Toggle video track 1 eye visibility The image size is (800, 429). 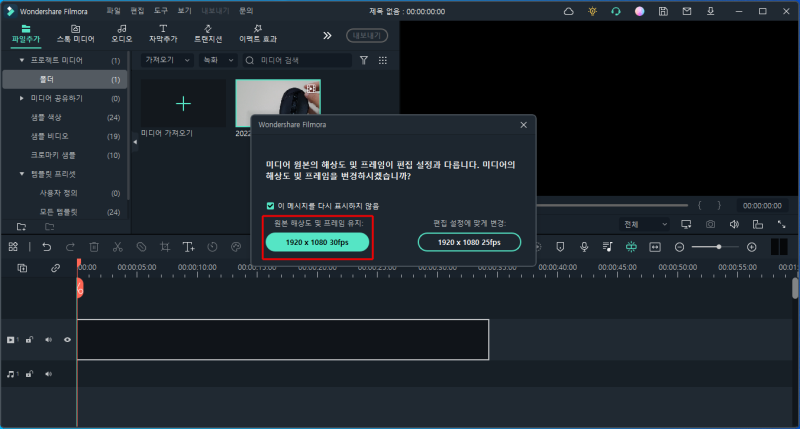click(x=67, y=340)
